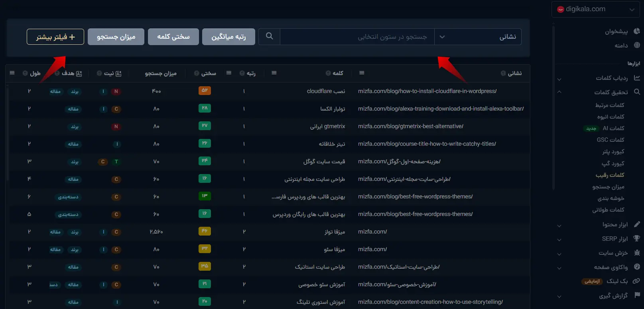
Task: Open column menu next to کلمه header
Action: pos(274,73)
